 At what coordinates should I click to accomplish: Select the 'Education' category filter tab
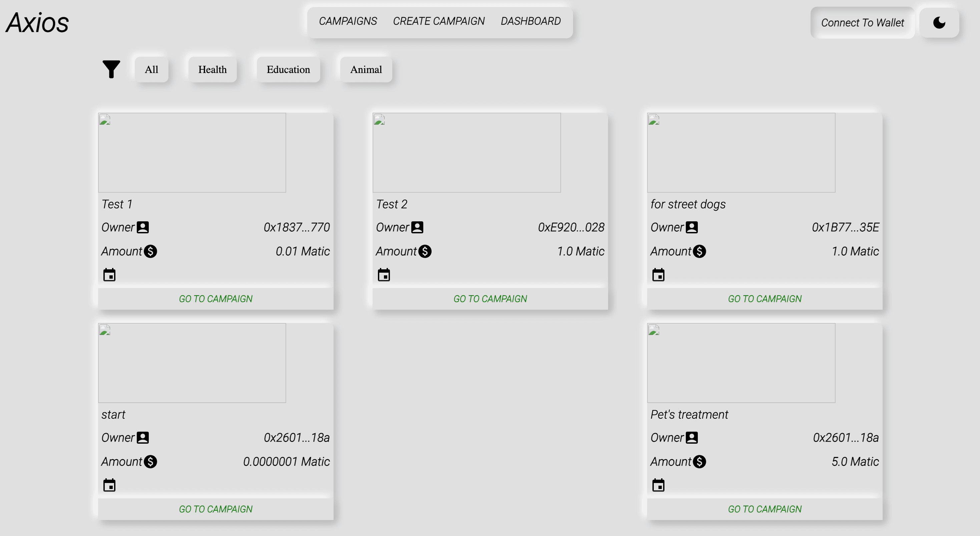point(289,69)
